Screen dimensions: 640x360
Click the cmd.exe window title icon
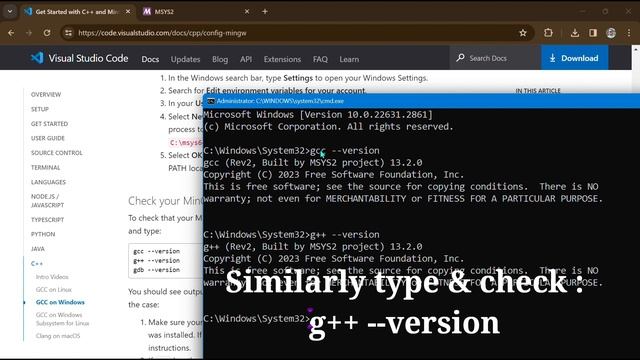point(211,101)
